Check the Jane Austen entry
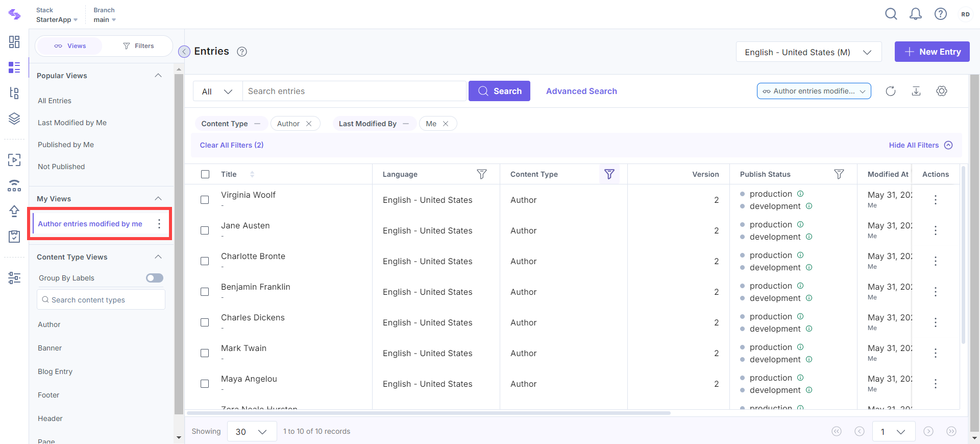Screen dimensions: 980x444 click(205, 230)
